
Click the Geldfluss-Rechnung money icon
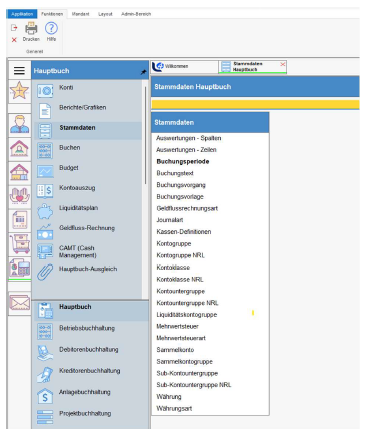(x=45, y=232)
